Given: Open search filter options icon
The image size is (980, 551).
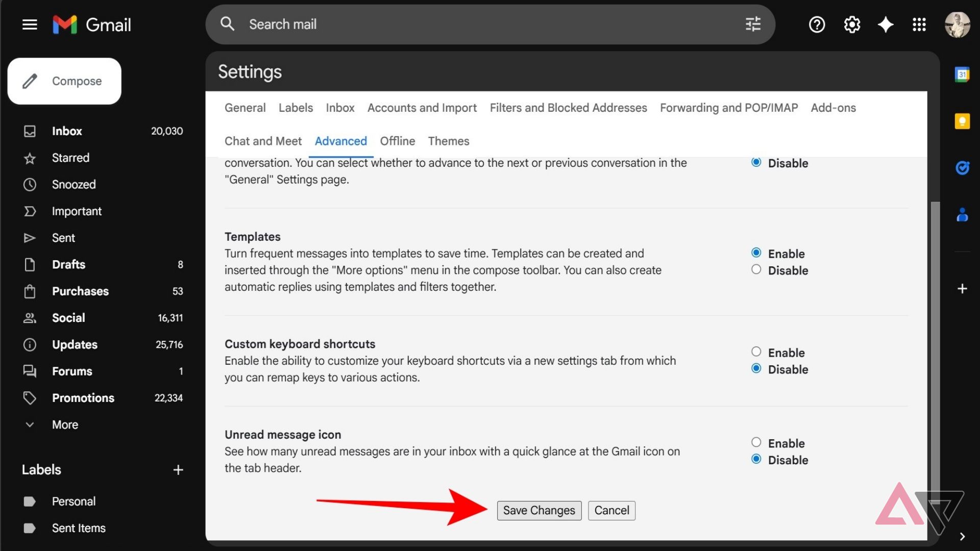Looking at the screenshot, I should click(753, 24).
